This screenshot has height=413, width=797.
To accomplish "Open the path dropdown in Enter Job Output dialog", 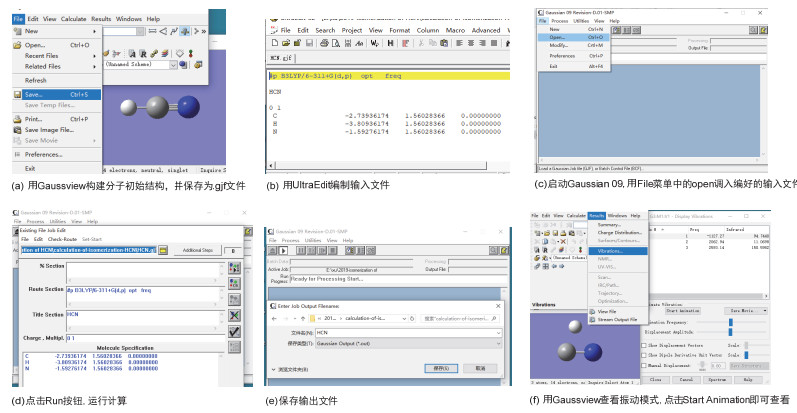I will pos(404,319).
